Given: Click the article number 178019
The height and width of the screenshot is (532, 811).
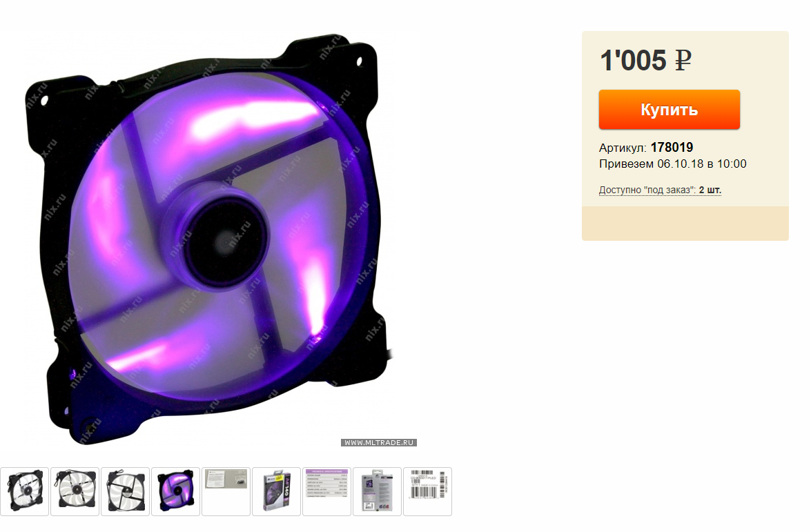Looking at the screenshot, I should 672,148.
